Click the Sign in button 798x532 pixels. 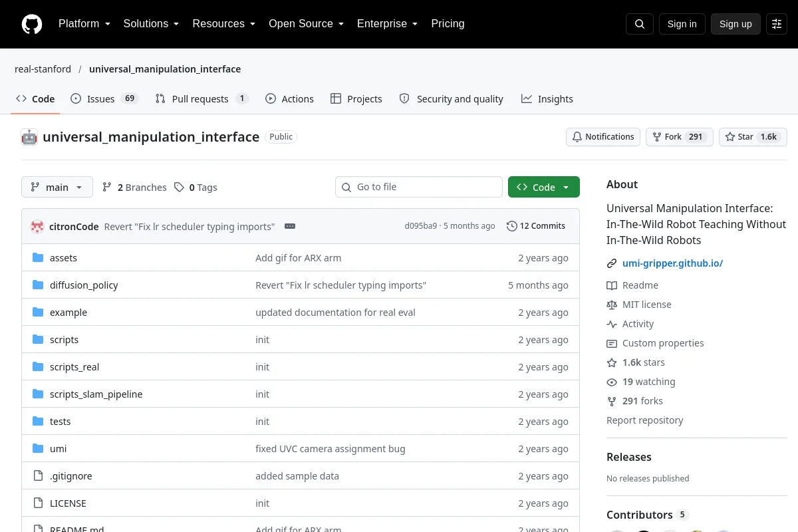point(682,24)
